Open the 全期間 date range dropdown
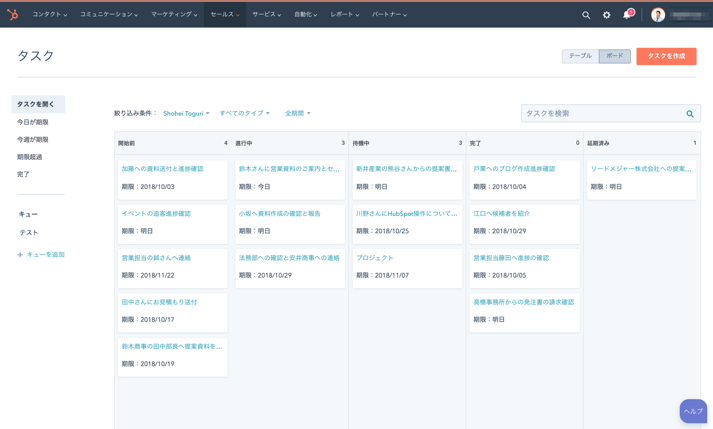Screen dimensions: 713x429 tap(297, 114)
